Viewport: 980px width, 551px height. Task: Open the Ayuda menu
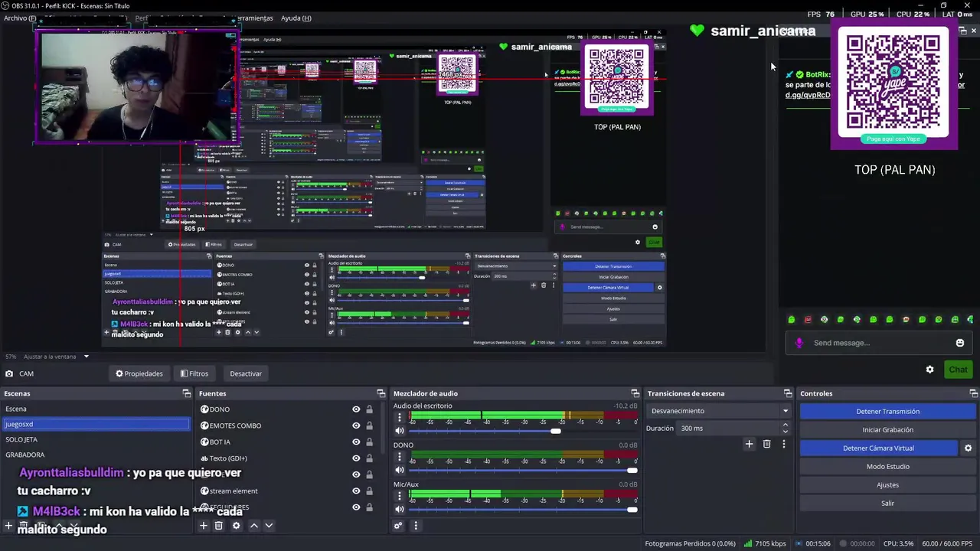(296, 18)
